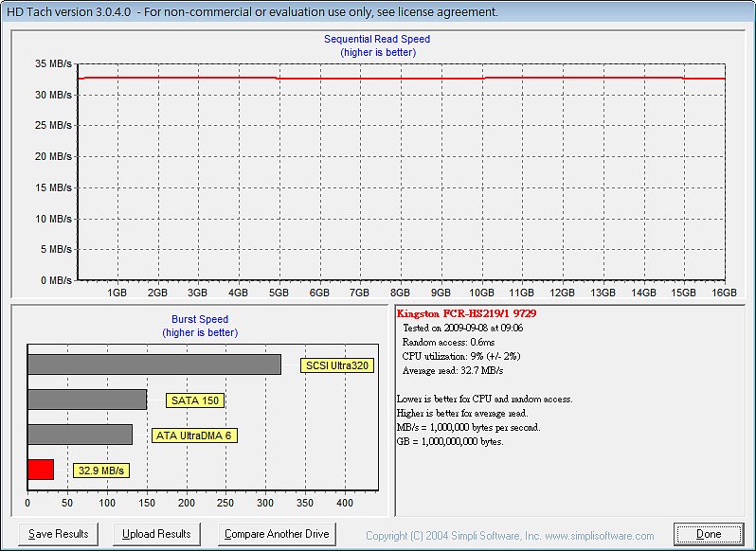This screenshot has height=551, width=756.
Task: Click the 1GB axis label
Action: (117, 293)
